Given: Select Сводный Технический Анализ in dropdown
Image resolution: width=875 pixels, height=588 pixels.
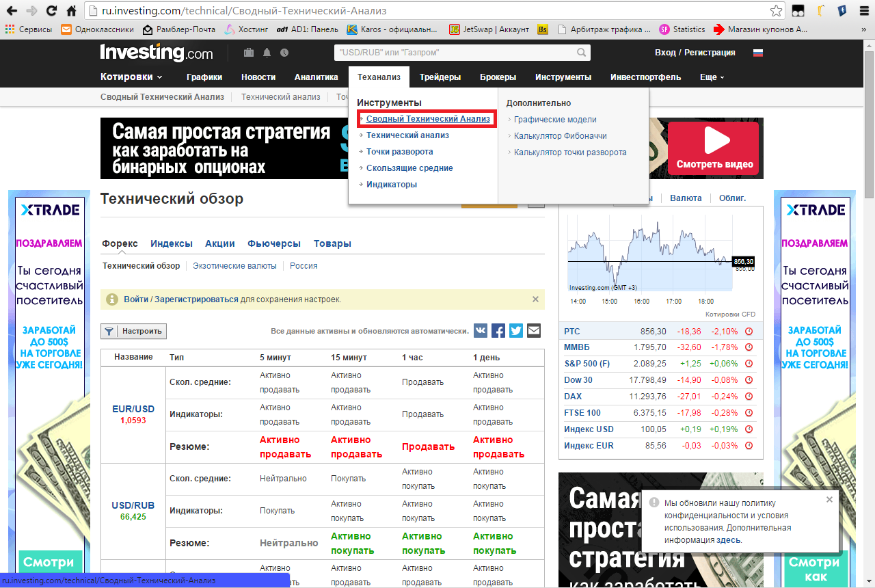Looking at the screenshot, I should pos(428,119).
